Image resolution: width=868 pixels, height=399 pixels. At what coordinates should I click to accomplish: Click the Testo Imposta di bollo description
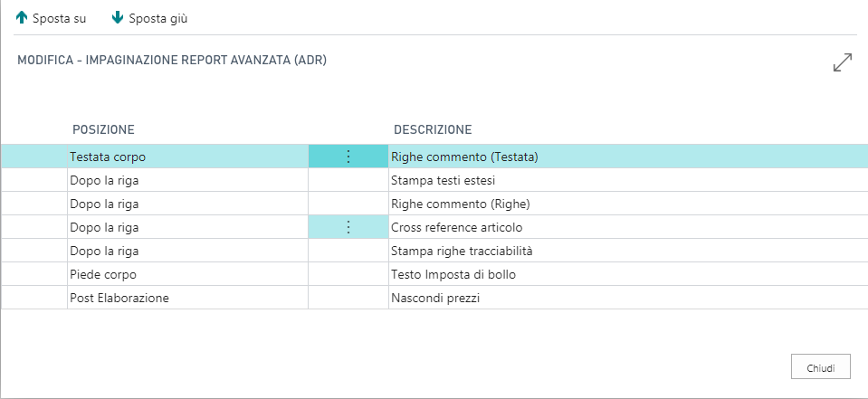click(x=453, y=274)
